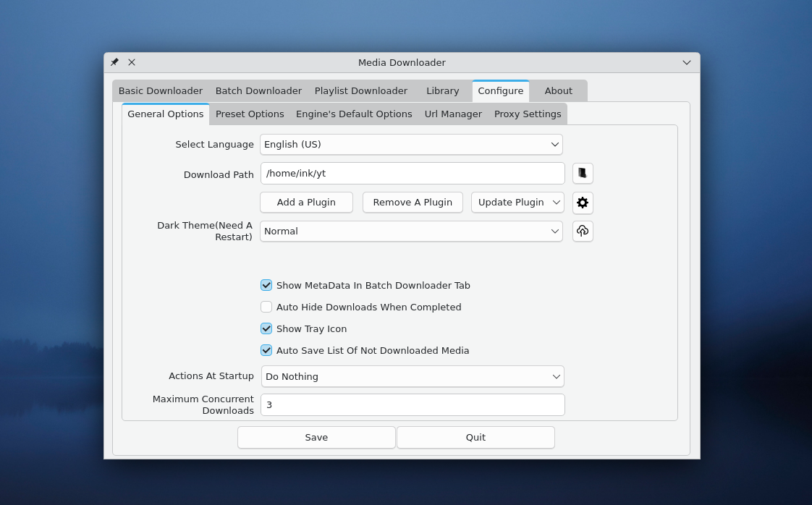This screenshot has width=812, height=505.
Task: Open the download path folder browser icon
Action: (x=583, y=173)
